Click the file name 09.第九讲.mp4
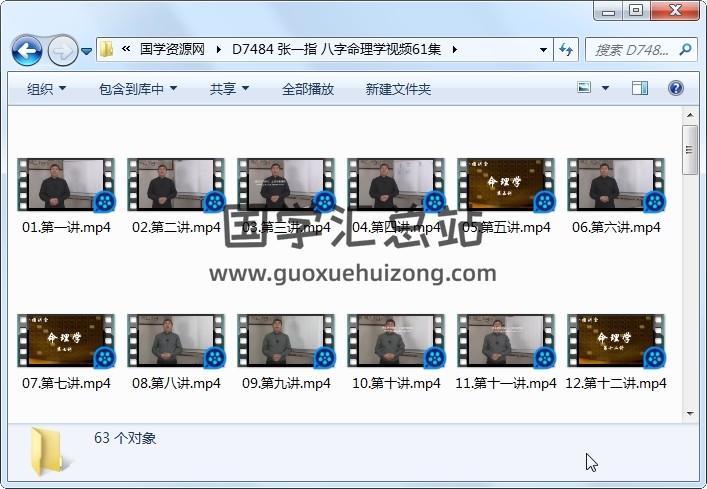 (x=286, y=383)
